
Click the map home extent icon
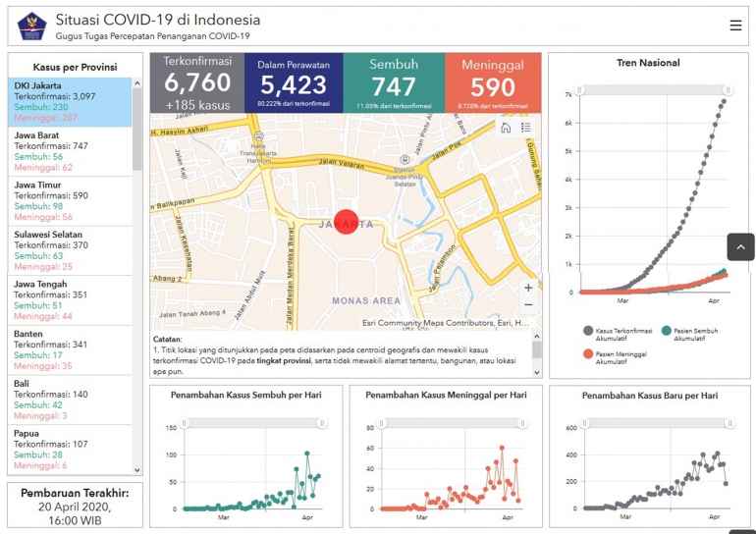(x=506, y=128)
